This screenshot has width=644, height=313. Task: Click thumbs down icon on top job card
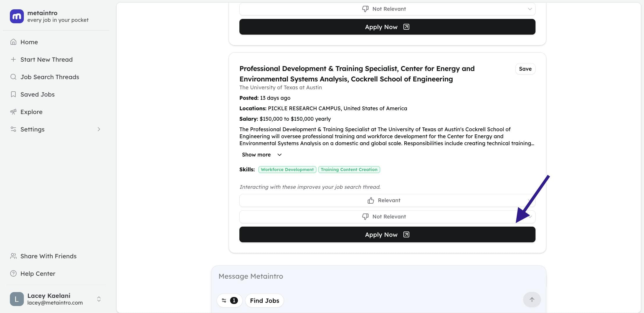coord(365,9)
